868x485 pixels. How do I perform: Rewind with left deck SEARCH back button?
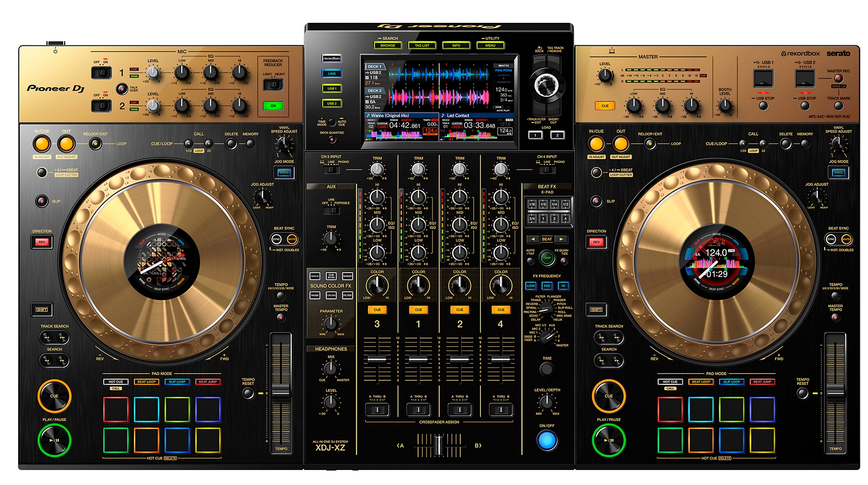tap(47, 360)
